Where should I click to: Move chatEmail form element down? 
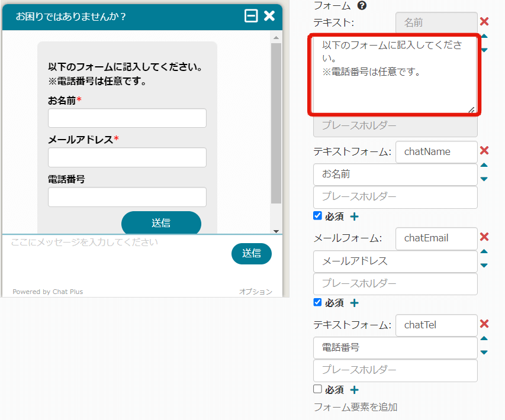point(484,265)
